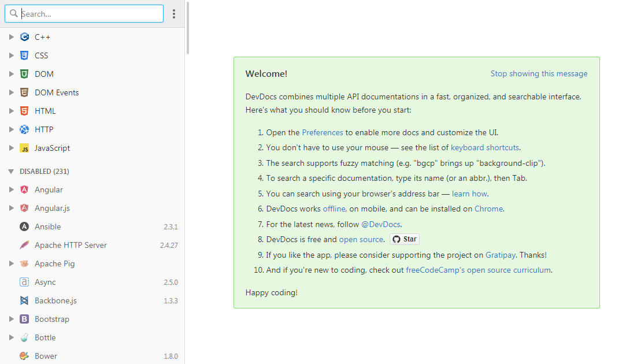
Task: Click the Backbone.js icon
Action: (x=24, y=300)
